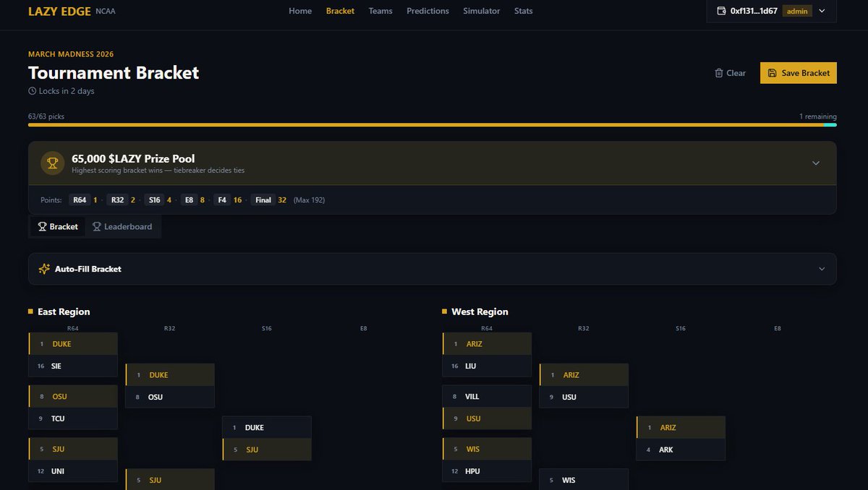The height and width of the screenshot is (490, 868).
Task: Click the 65,000 $LAZY Prize Pool title
Action: pos(133,158)
